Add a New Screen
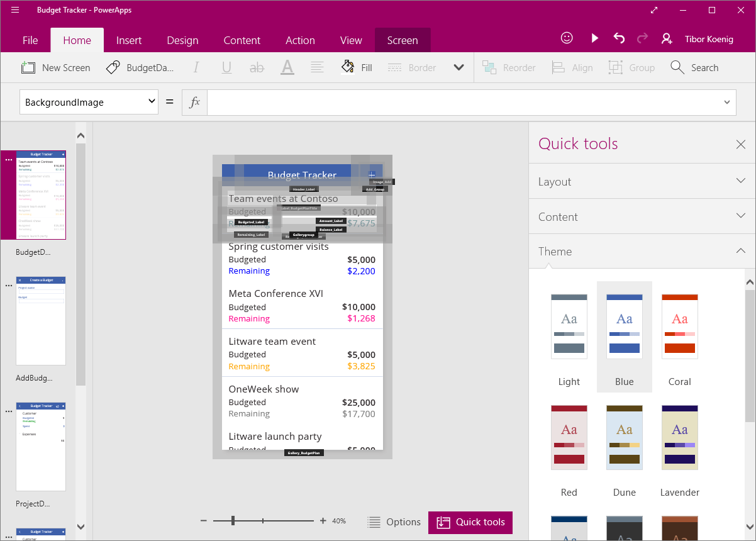The height and width of the screenshot is (541, 756). 55,67
